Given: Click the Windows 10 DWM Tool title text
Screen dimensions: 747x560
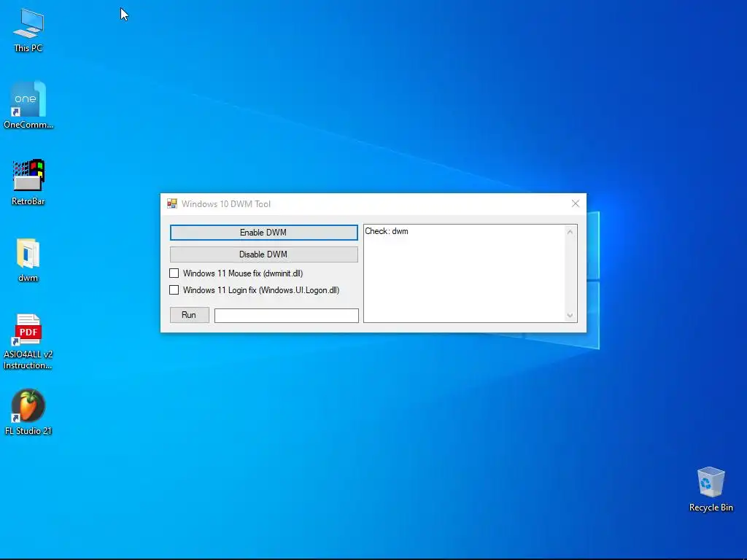Looking at the screenshot, I should 226,204.
